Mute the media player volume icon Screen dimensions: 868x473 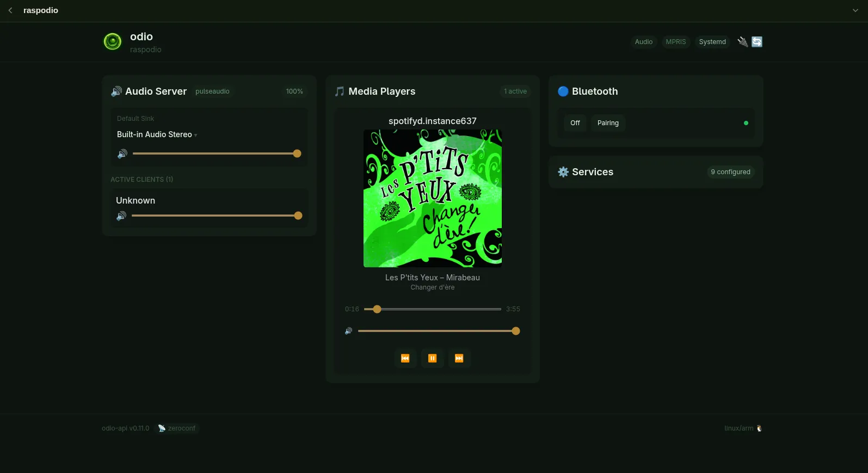(x=349, y=331)
